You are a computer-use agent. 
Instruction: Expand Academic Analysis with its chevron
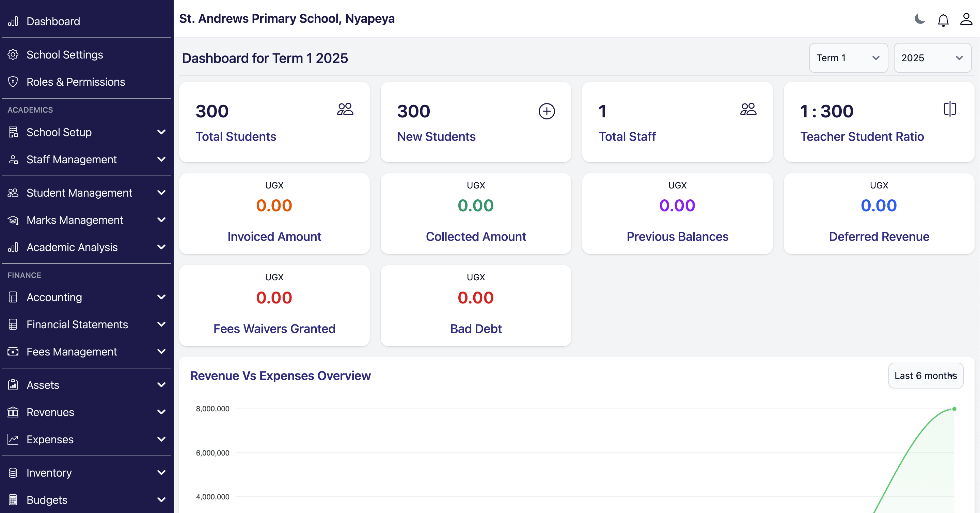161,247
